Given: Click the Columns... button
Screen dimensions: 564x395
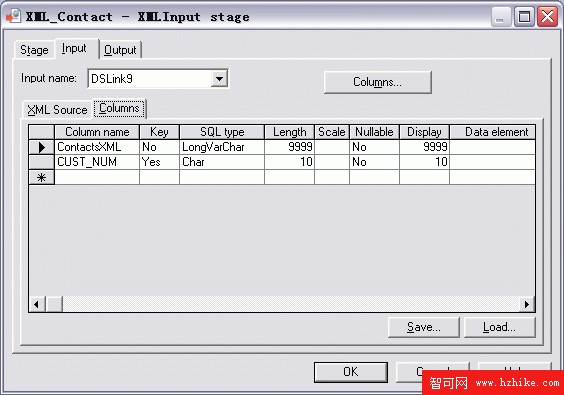Looking at the screenshot, I should point(377,82).
